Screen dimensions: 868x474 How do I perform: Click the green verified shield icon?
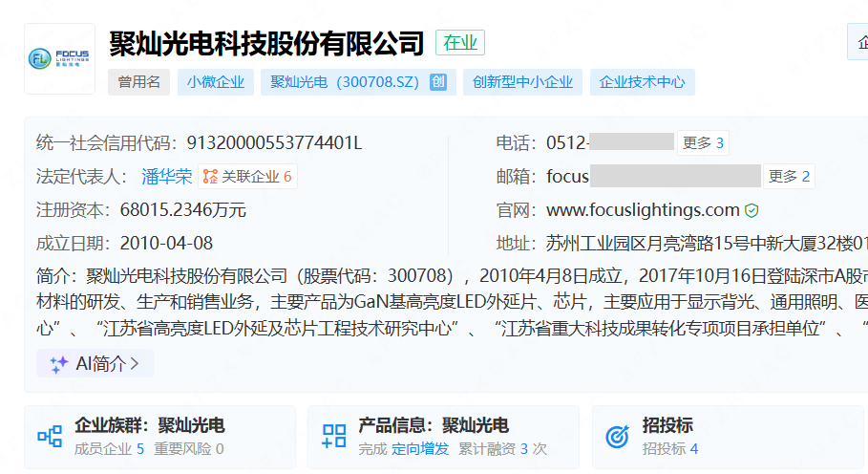pos(752,210)
